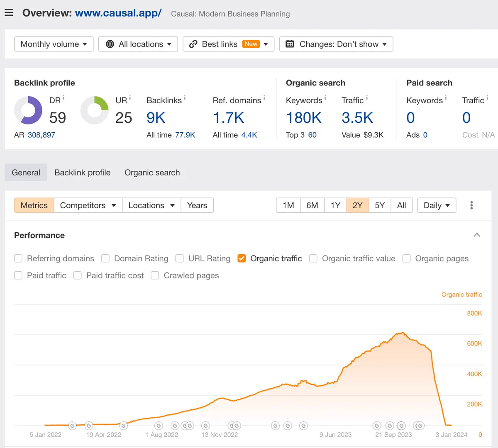
Task: Open the three-dot chart options menu
Action: (471, 205)
